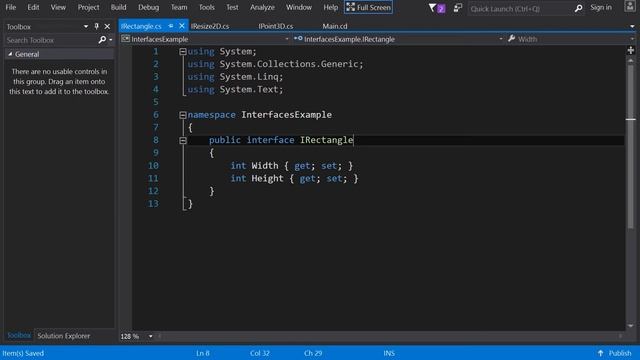Collapse the General toolbox group
This screenshot has height=360, width=640.
click(x=10, y=54)
